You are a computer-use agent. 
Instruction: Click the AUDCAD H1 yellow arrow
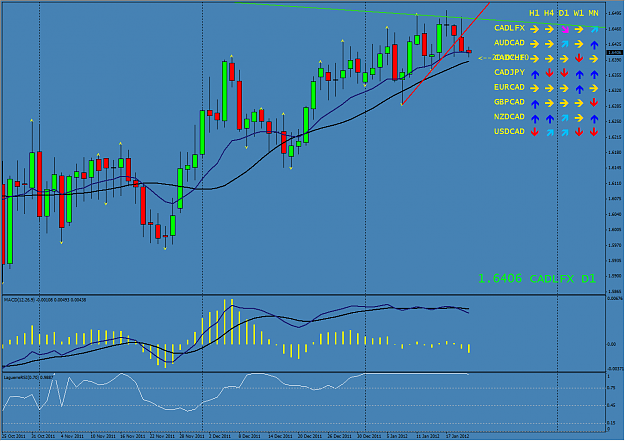(535, 44)
